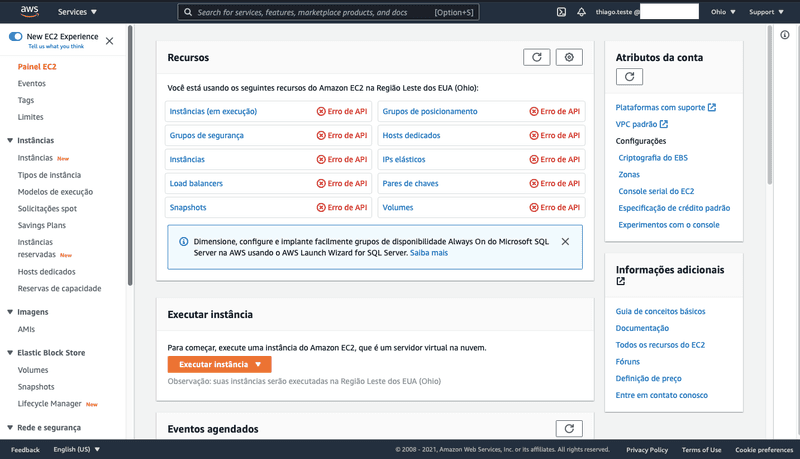800x459 pixels.
Task: Open external link icon under Informações adicionais
Action: click(620, 281)
